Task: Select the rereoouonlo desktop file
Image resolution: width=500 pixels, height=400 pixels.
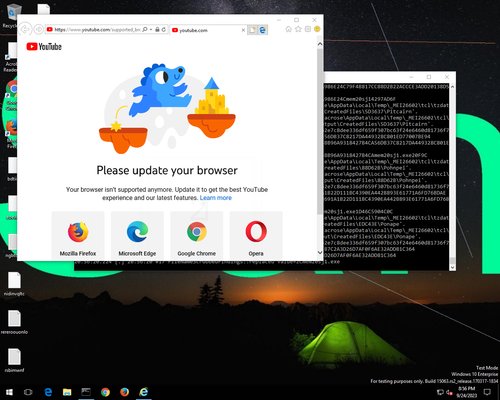Action: (14, 322)
